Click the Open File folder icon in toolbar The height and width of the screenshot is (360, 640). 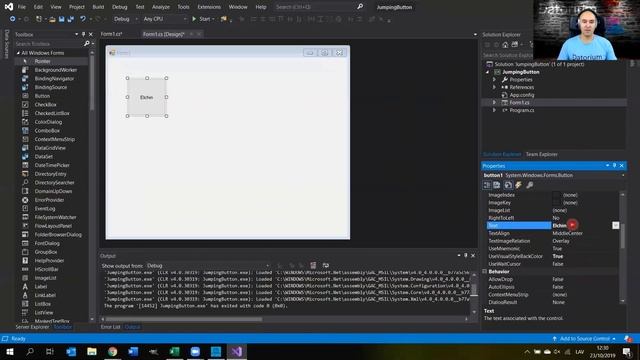pos(52,19)
